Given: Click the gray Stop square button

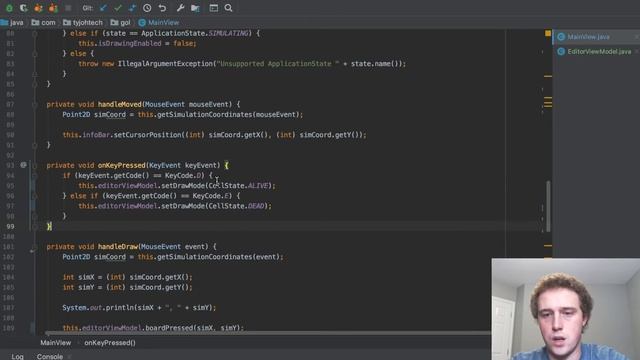Looking at the screenshot, I should [x=68, y=8].
